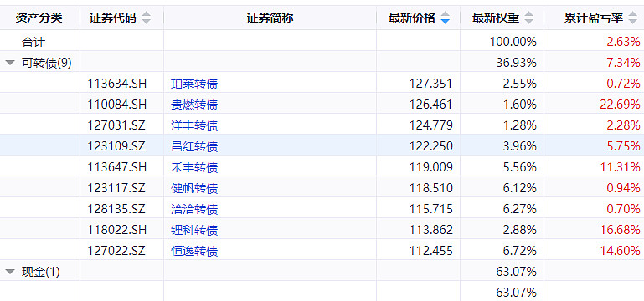Click price value 122.250

[430, 146]
